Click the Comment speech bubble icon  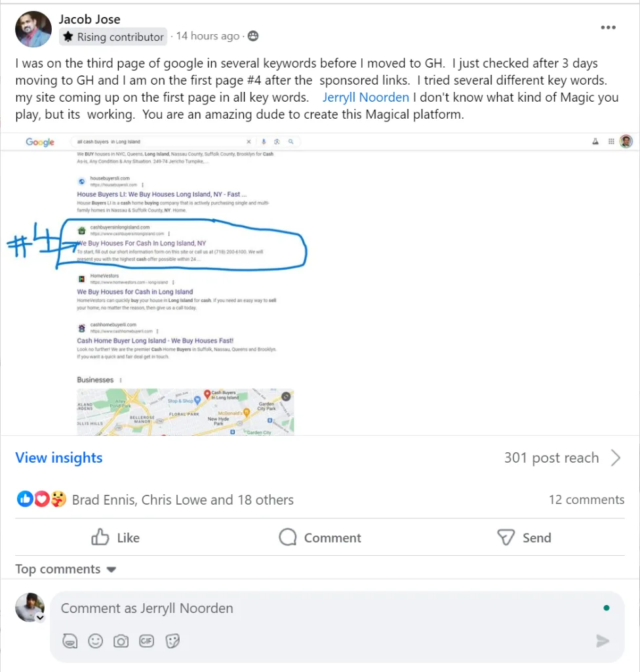[x=287, y=537]
